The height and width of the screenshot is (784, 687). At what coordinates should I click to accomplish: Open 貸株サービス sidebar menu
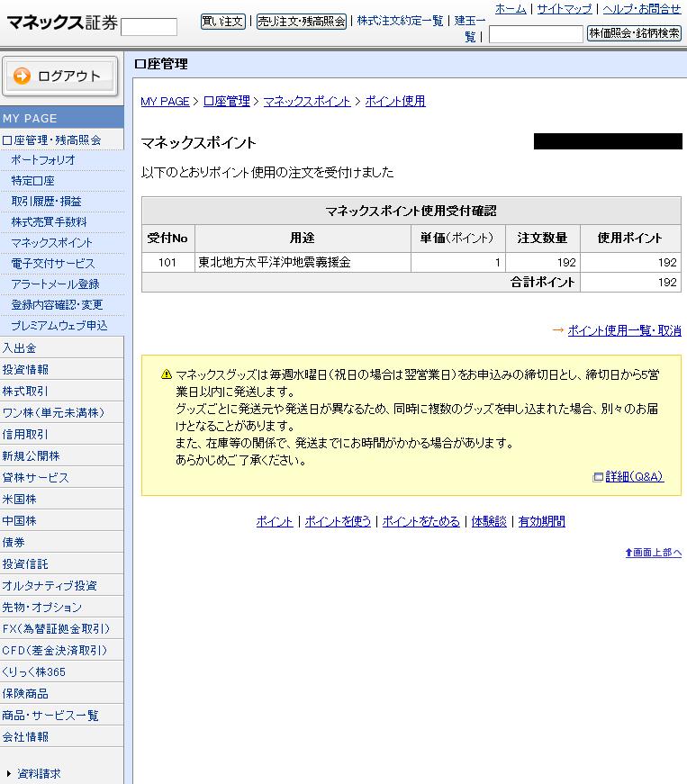(62, 477)
